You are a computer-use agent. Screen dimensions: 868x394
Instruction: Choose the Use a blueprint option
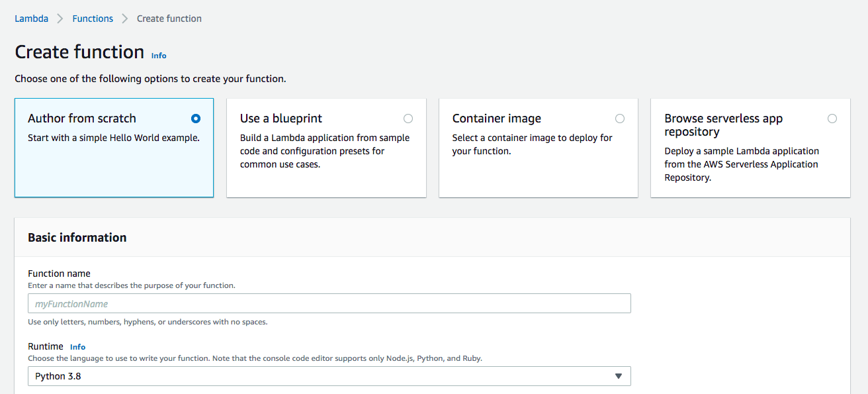coord(408,119)
